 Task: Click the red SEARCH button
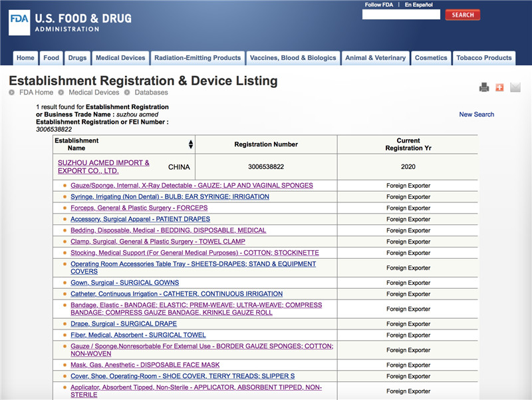coord(462,15)
